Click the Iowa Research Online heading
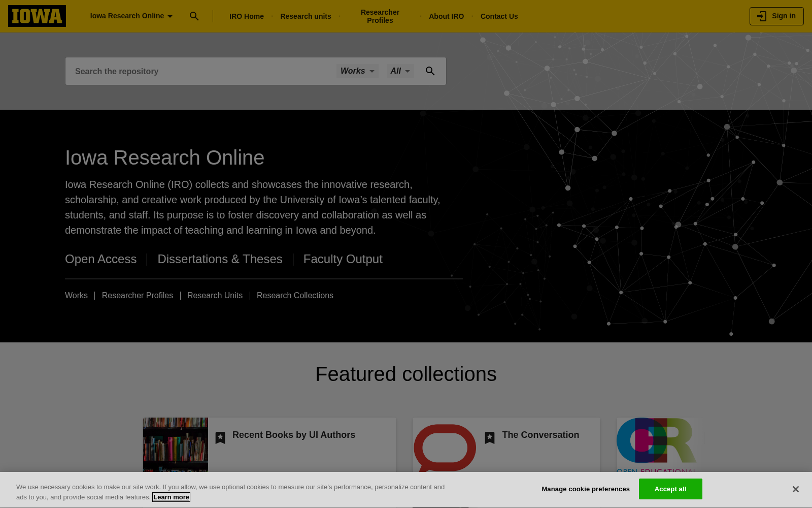The width and height of the screenshot is (812, 508). click(x=164, y=157)
